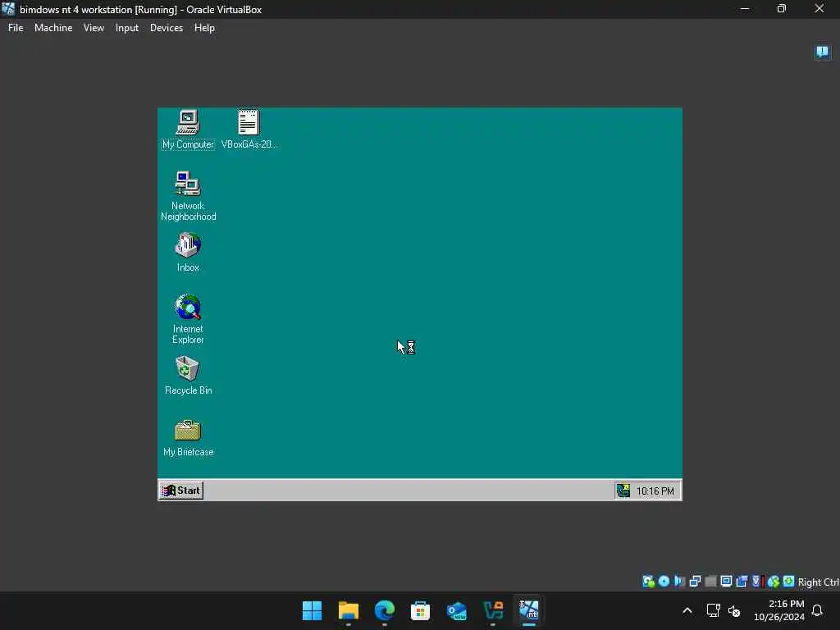This screenshot has width=840, height=630.
Task: Select the Network Neighborhood icon
Action: [188, 196]
